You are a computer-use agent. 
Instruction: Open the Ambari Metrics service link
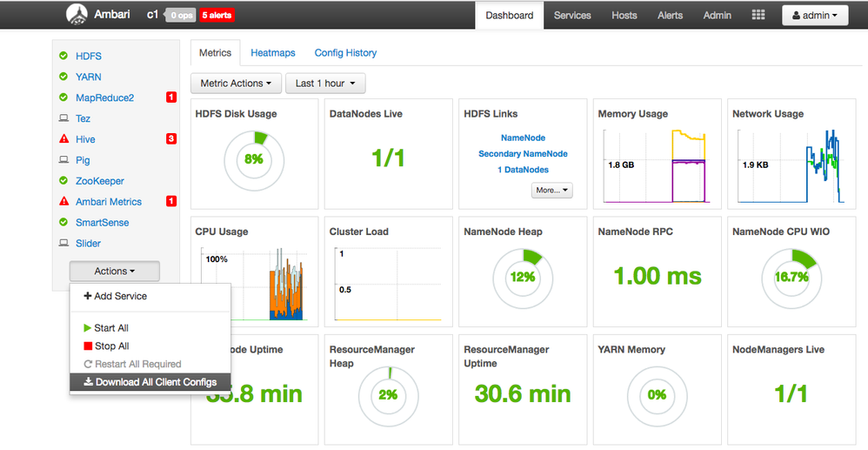click(109, 202)
